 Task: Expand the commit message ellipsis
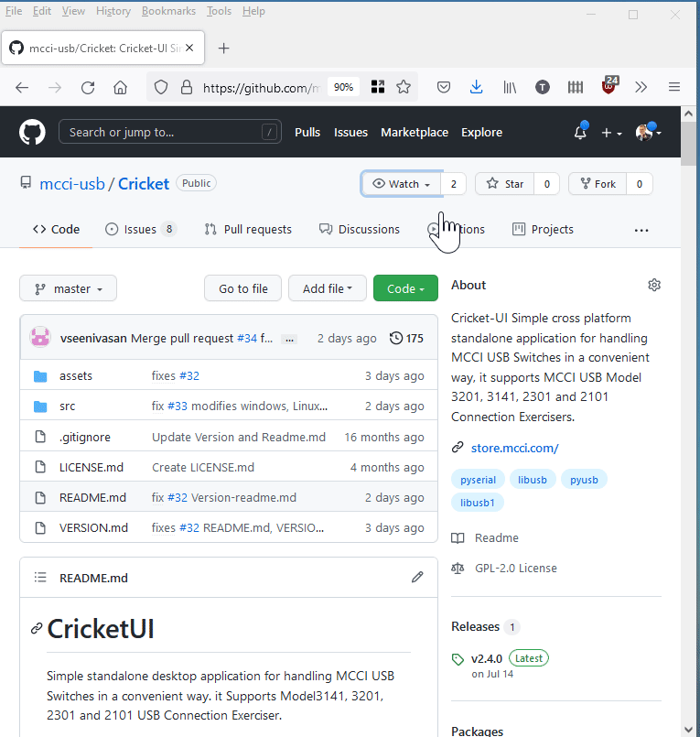click(290, 340)
